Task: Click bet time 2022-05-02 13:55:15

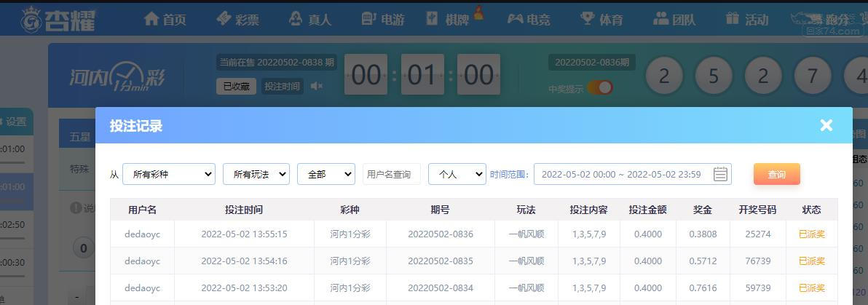Action: tap(244, 234)
